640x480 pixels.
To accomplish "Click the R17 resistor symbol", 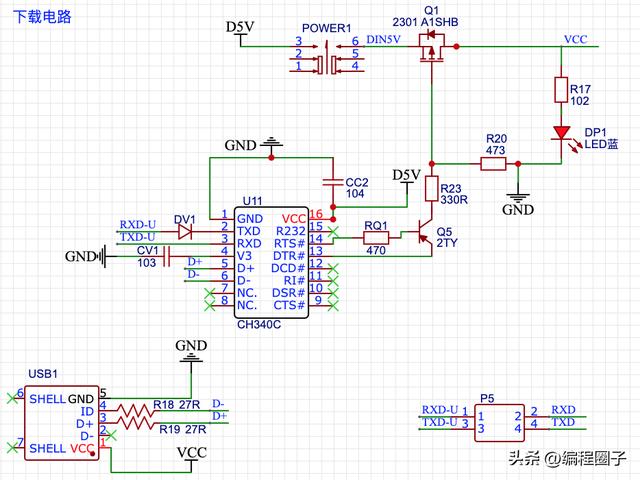I will tap(561, 89).
